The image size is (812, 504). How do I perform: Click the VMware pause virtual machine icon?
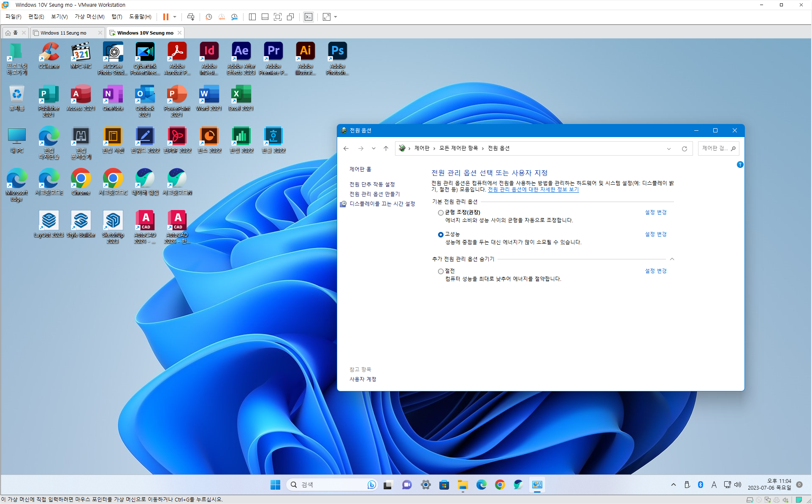click(x=165, y=17)
